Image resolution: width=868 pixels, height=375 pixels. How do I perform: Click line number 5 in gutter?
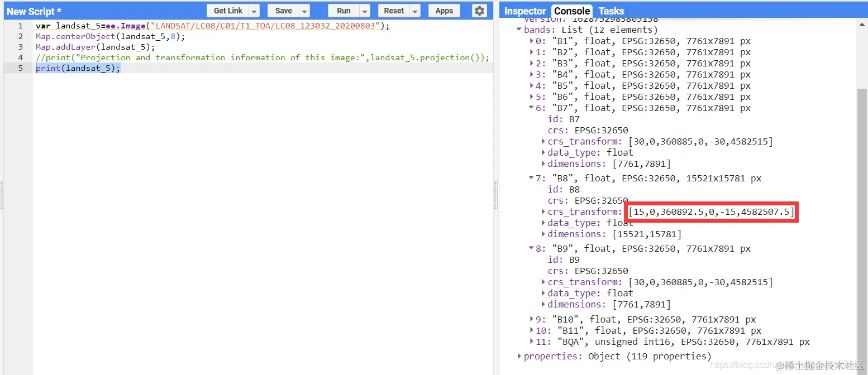click(x=21, y=68)
